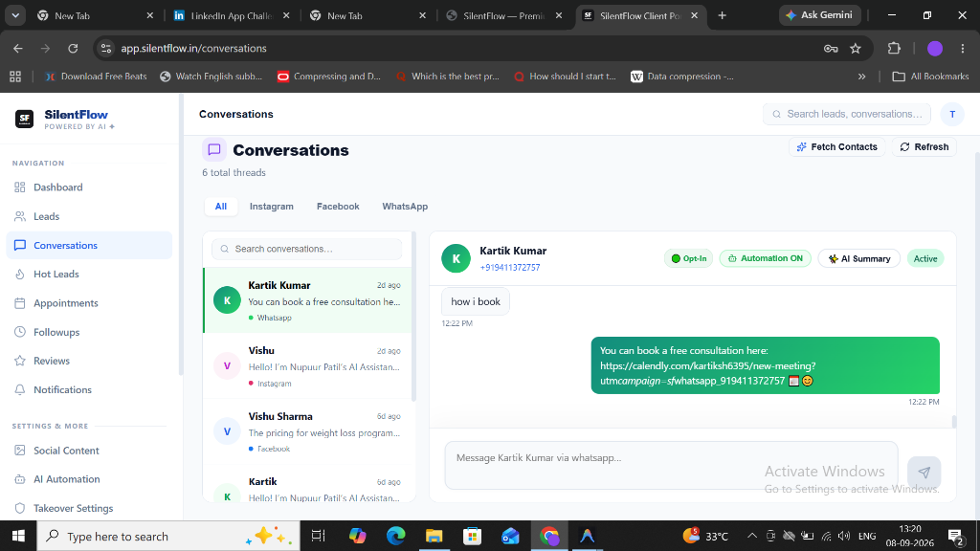Viewport: 980px width, 551px height.
Task: Click the Search leads, conversations field
Action: 847,115
